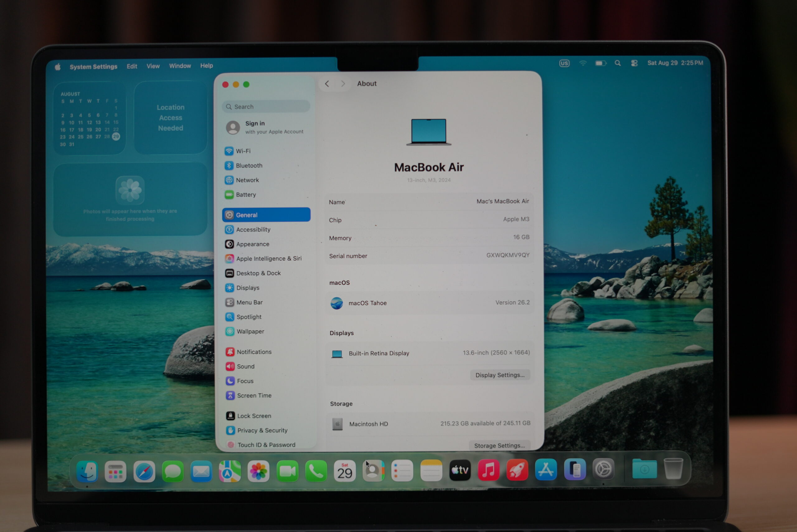This screenshot has height=532, width=797.
Task: Open Finder from the Dock
Action: click(x=87, y=471)
